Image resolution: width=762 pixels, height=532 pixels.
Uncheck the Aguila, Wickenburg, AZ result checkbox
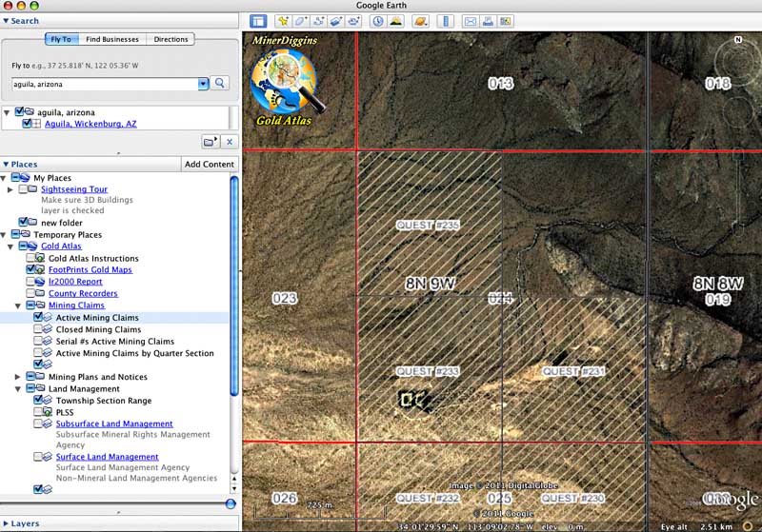[x=28, y=124]
